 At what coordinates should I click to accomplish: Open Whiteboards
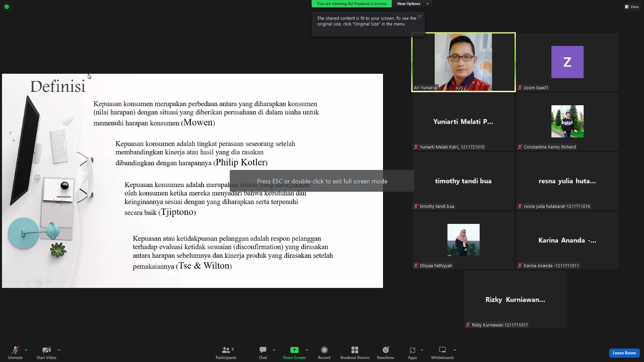click(442, 353)
